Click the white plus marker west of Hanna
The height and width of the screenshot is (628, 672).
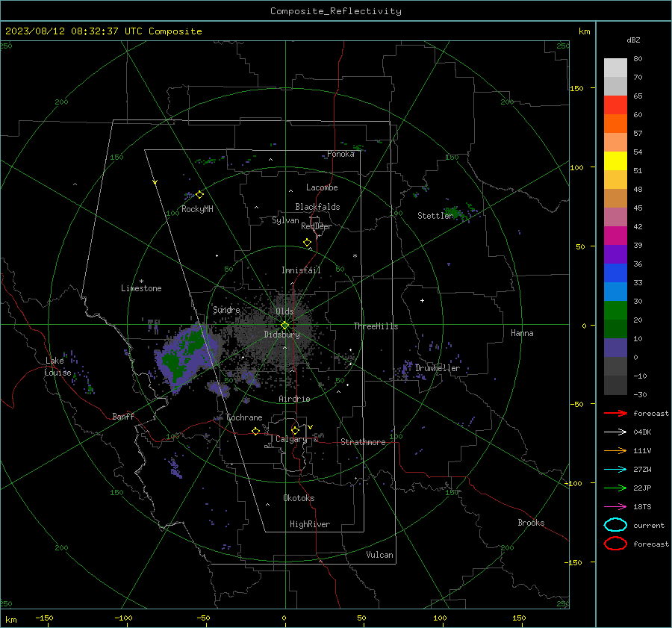(x=422, y=300)
